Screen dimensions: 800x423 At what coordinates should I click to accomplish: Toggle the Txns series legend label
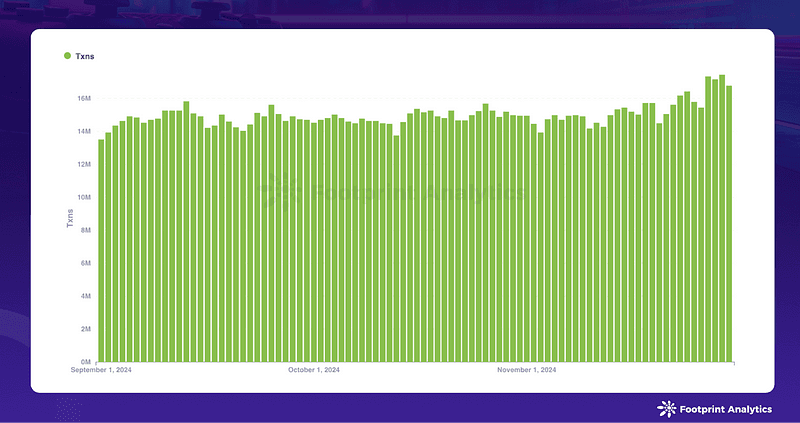[x=85, y=56]
